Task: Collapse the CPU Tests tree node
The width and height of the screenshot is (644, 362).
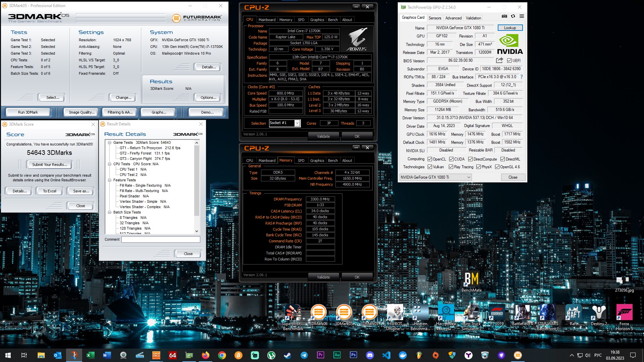Action: (x=110, y=164)
